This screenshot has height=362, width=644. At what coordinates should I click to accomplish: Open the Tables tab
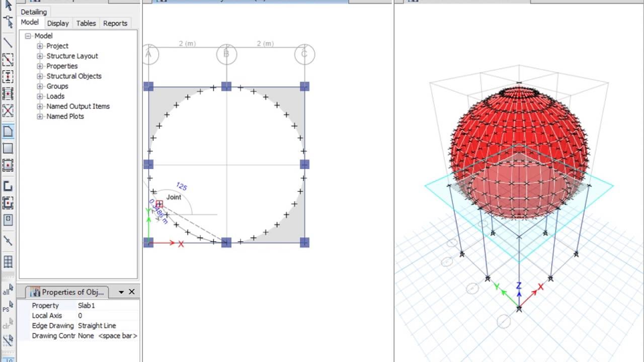(86, 23)
